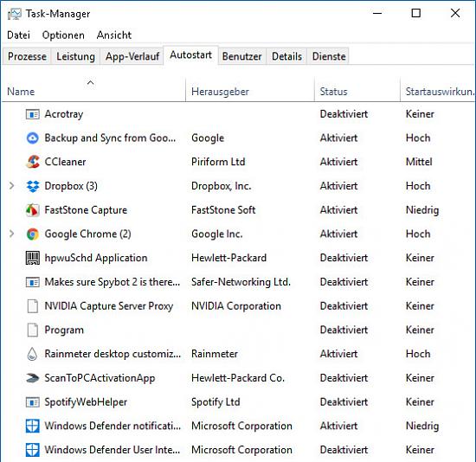Click the sort arrow above Name
The height and width of the screenshot is (462, 476).
pos(91,82)
